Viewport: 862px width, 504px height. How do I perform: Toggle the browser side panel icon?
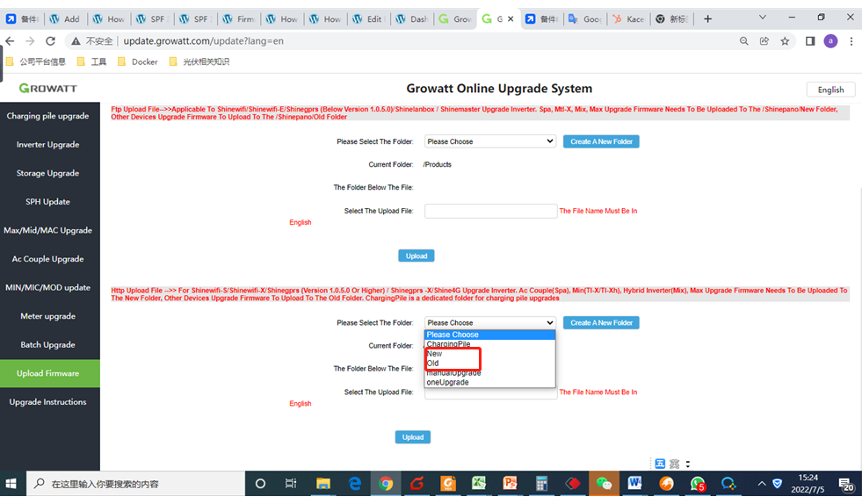point(810,41)
